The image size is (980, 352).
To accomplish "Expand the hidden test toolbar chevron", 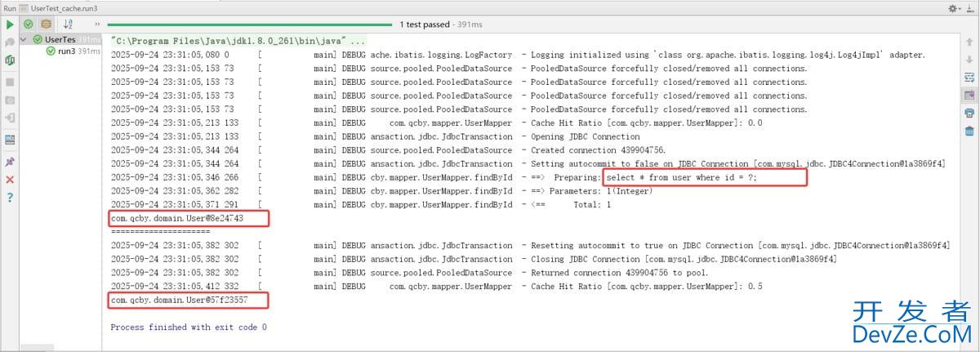I will tap(97, 25).
